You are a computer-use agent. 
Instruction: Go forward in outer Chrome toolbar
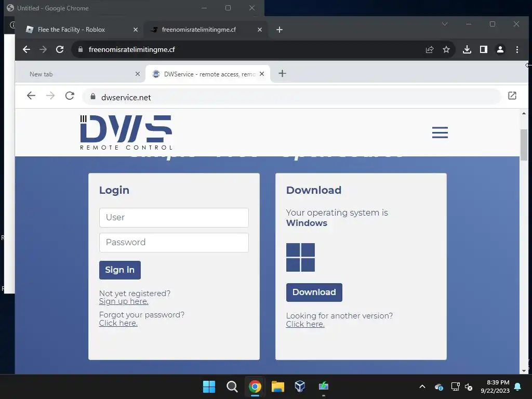coord(43,49)
